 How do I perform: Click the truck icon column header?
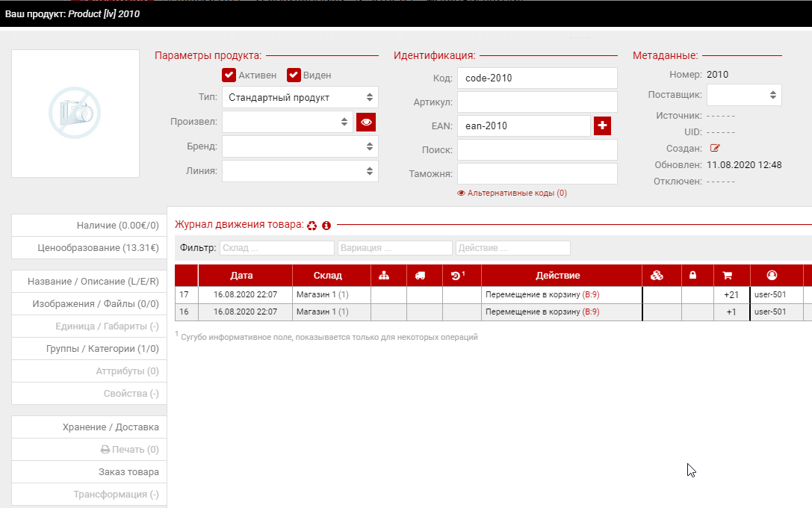(420, 276)
